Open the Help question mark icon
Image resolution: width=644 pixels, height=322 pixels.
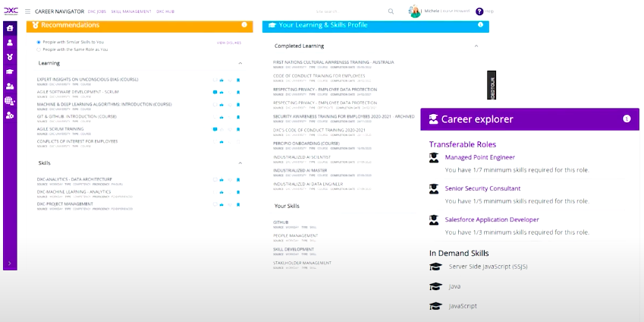coord(479,11)
